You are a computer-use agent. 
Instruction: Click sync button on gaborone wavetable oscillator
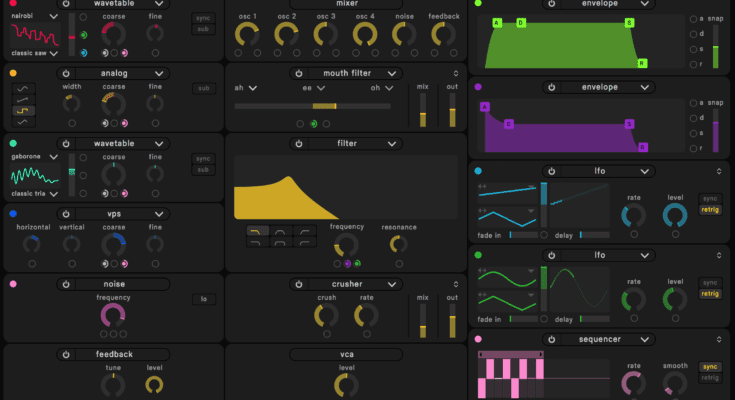pos(203,158)
